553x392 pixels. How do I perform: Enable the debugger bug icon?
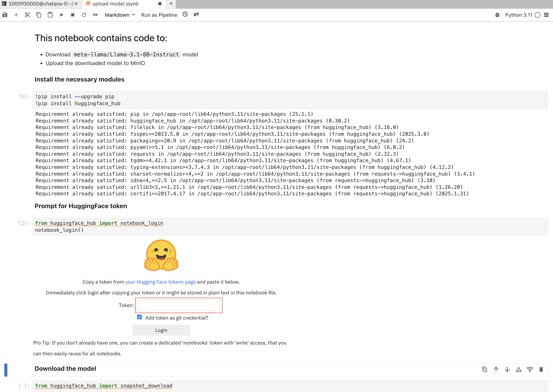(x=497, y=15)
